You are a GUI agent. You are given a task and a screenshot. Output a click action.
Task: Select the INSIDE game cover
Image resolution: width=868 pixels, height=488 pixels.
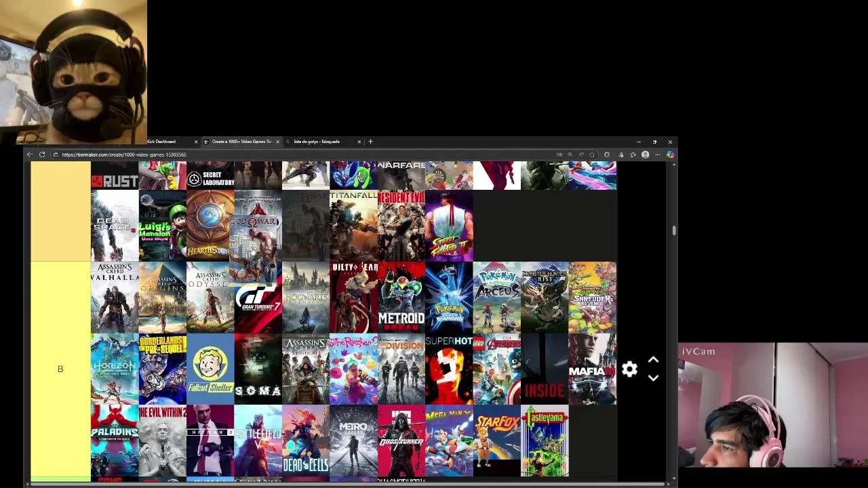pos(545,369)
